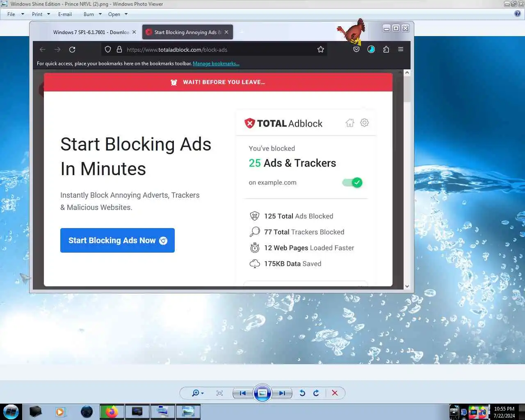This screenshot has width=525, height=420.
Task: Click the E-mail menu item
Action: point(65,14)
